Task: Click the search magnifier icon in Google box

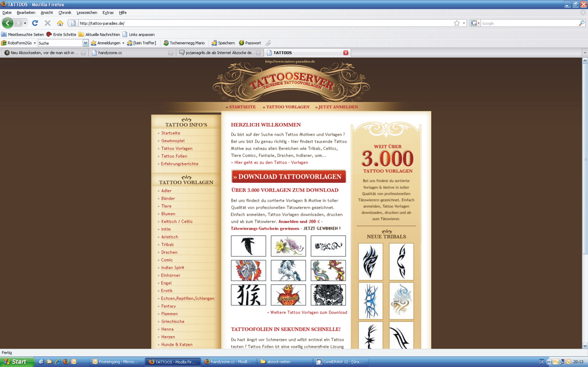Action: click(x=581, y=23)
